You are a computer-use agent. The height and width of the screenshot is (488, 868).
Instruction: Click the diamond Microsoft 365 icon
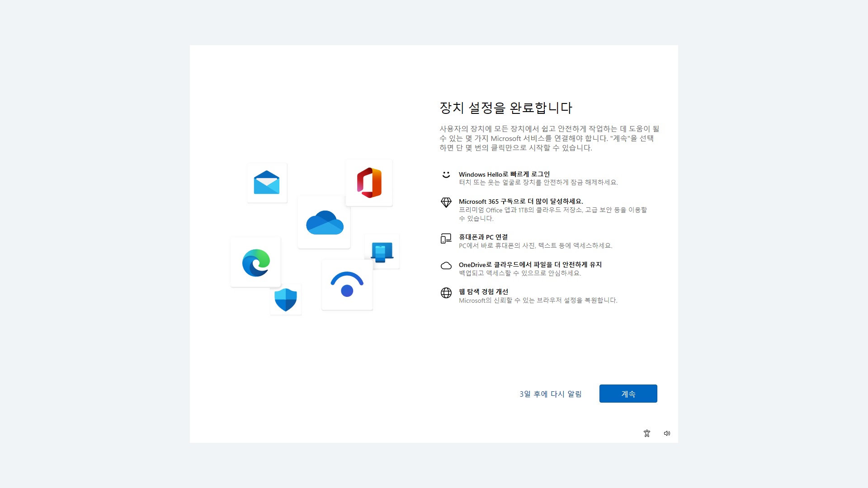pos(446,202)
